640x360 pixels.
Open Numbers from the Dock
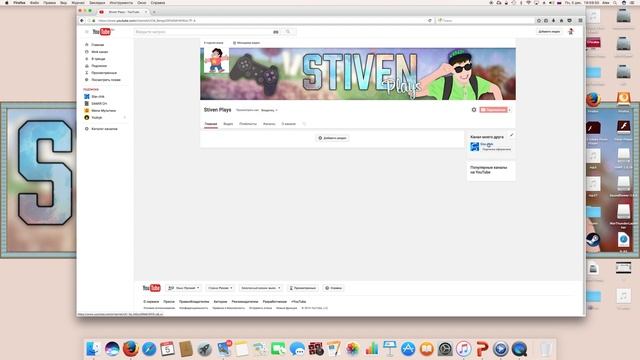coord(371,349)
